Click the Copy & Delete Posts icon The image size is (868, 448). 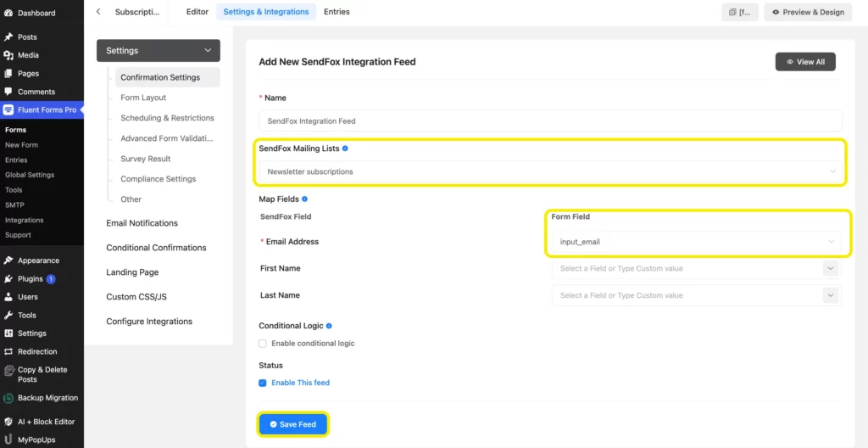coord(8,371)
